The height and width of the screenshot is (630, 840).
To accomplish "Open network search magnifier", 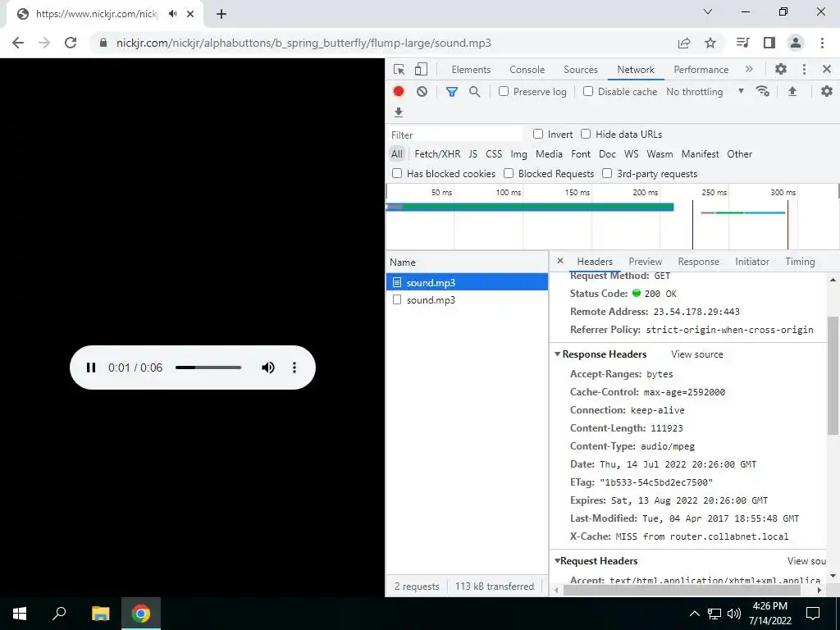I will [x=475, y=92].
